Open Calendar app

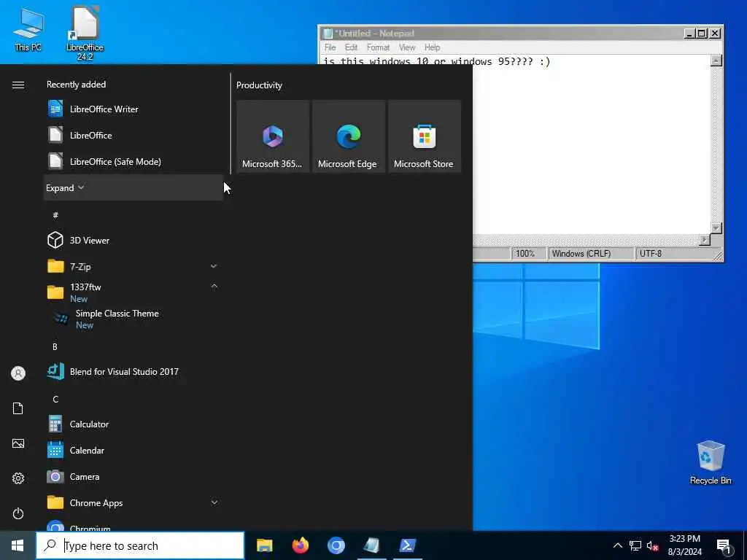click(x=133, y=450)
